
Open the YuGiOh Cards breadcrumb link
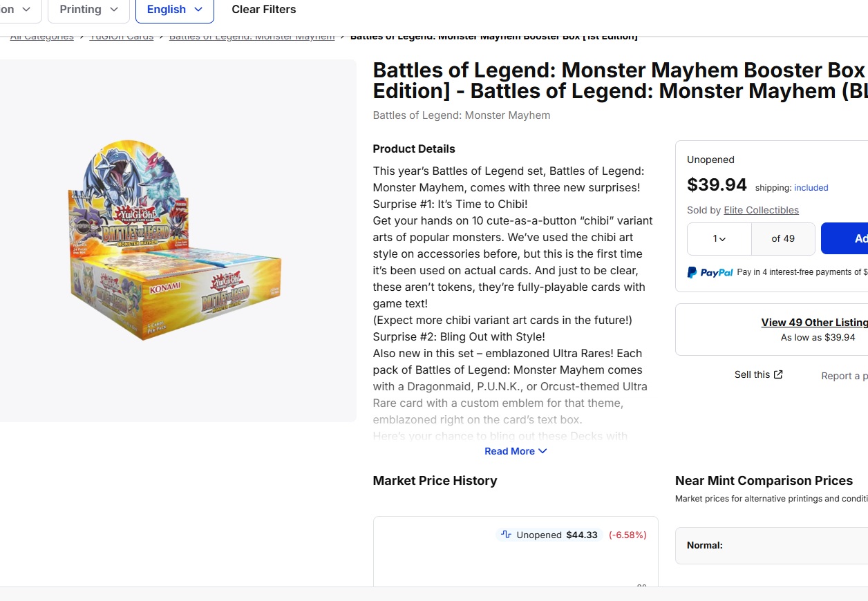pyautogui.click(x=122, y=37)
